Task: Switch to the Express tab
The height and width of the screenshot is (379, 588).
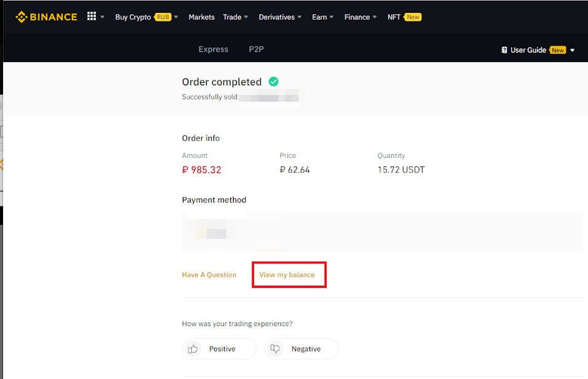Action: (213, 49)
